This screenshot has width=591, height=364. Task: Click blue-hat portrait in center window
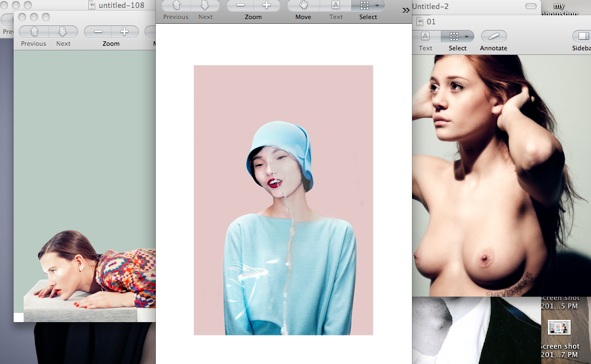click(x=283, y=200)
